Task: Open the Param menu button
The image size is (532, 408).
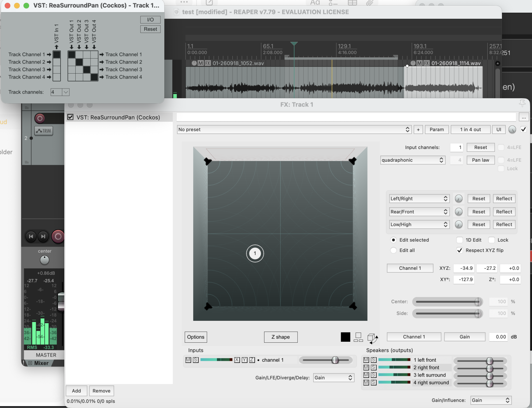Action: pyautogui.click(x=437, y=129)
